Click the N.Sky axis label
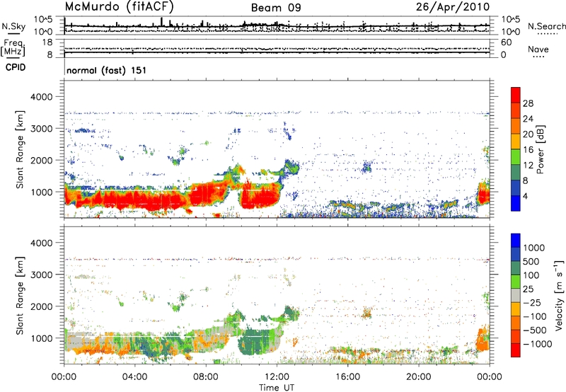The height and width of the screenshot is (392, 566). point(13,26)
